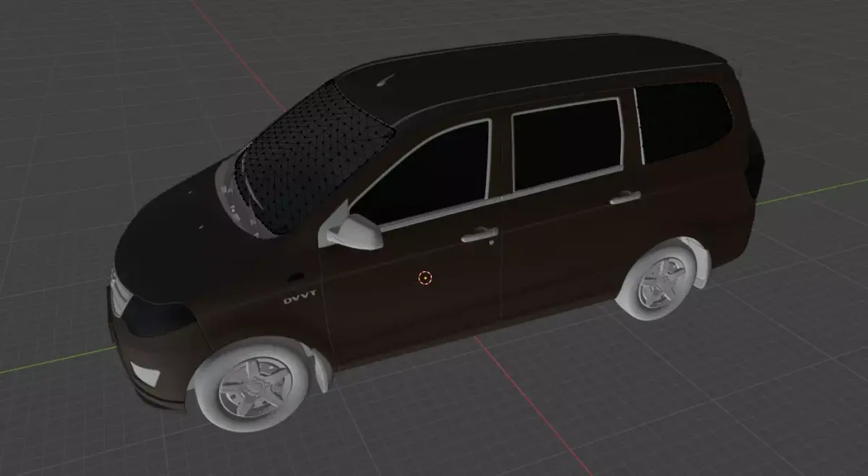Click the roof antenna
This screenshot has height=476, width=868.
coord(386,81)
